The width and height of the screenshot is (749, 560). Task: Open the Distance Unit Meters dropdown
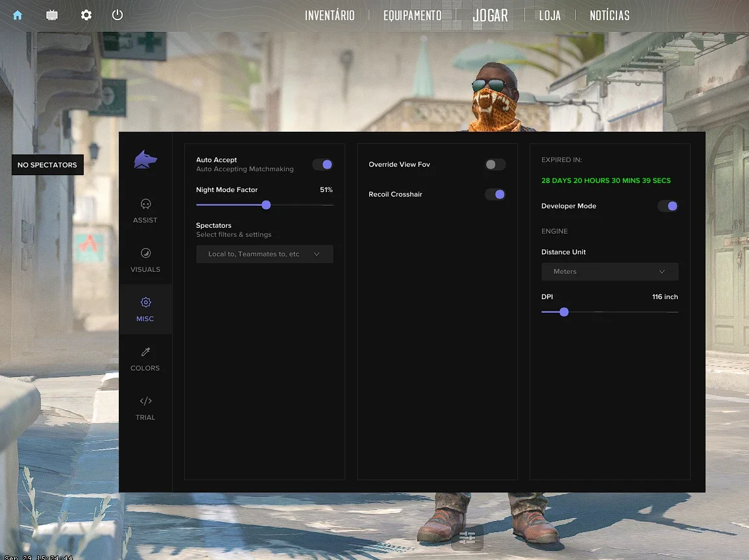tap(609, 272)
